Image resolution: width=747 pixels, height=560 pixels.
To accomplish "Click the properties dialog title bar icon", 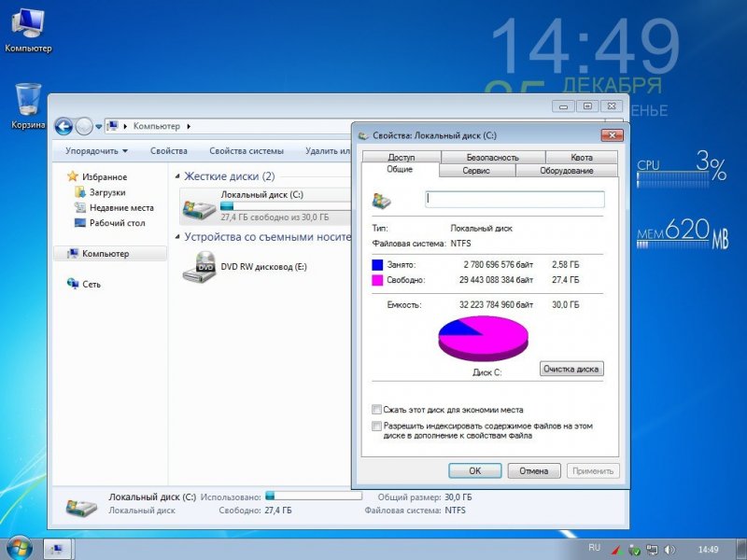I will click(363, 135).
